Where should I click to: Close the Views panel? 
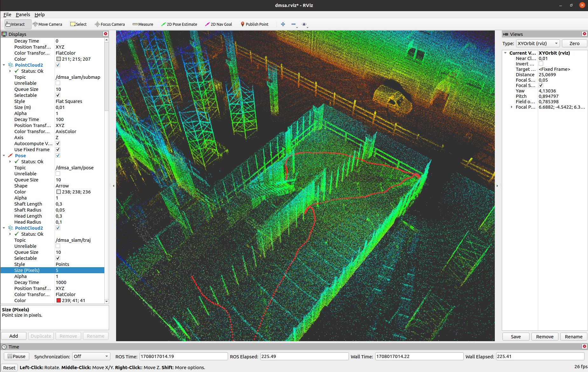tap(584, 34)
